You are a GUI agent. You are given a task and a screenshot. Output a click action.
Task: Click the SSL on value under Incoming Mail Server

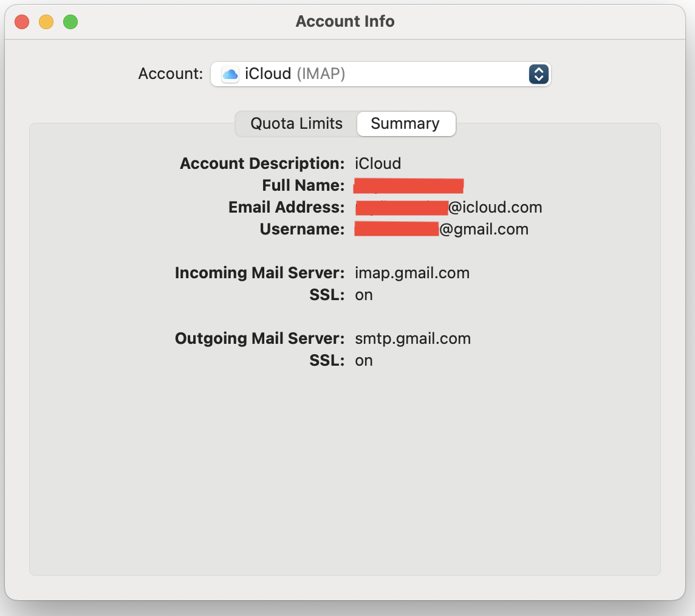[x=363, y=295]
